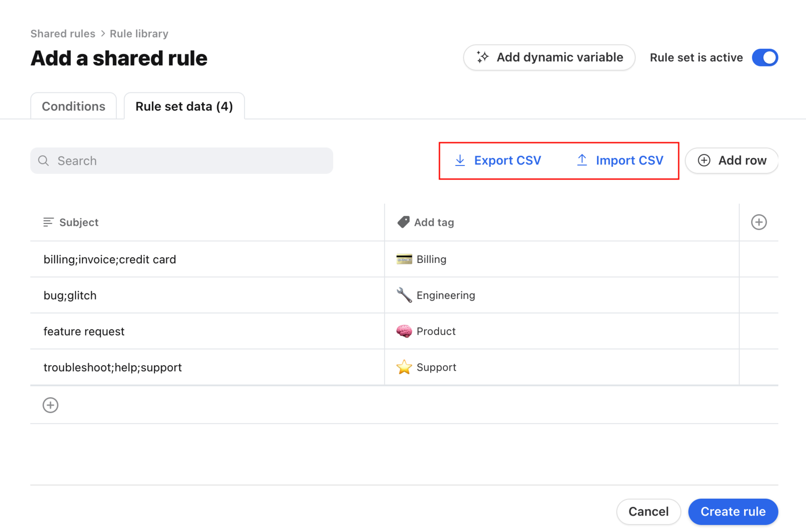Click the credit card icon next to Billing
Viewport: 806px width, 532px height.
pos(403,259)
